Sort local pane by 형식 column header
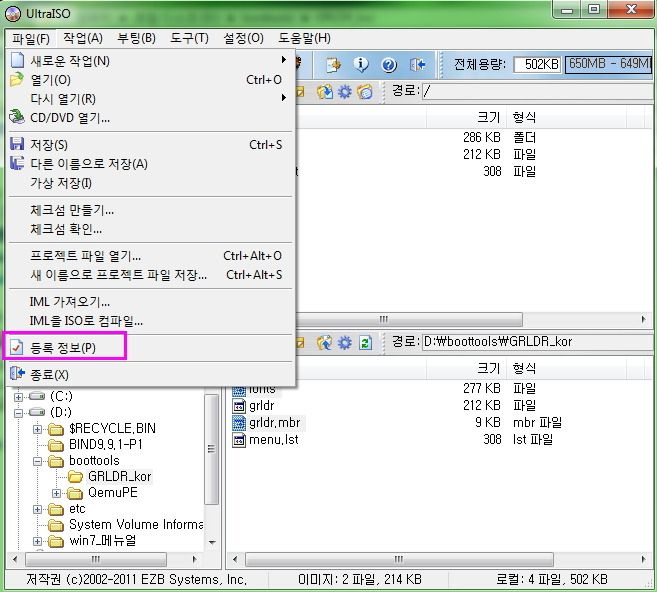 coord(566,368)
